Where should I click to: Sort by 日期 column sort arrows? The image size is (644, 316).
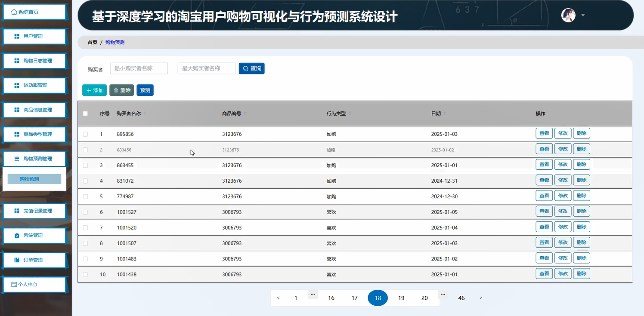(x=445, y=114)
